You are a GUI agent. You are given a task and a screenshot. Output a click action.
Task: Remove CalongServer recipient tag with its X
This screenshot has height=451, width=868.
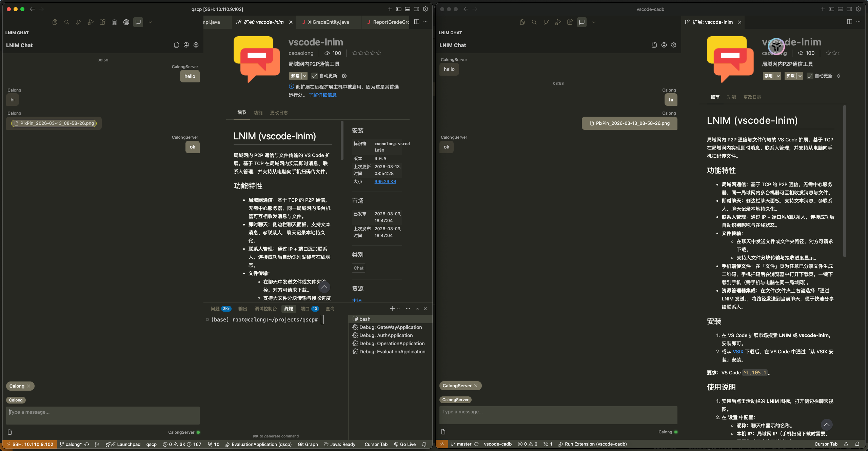[x=476, y=386]
